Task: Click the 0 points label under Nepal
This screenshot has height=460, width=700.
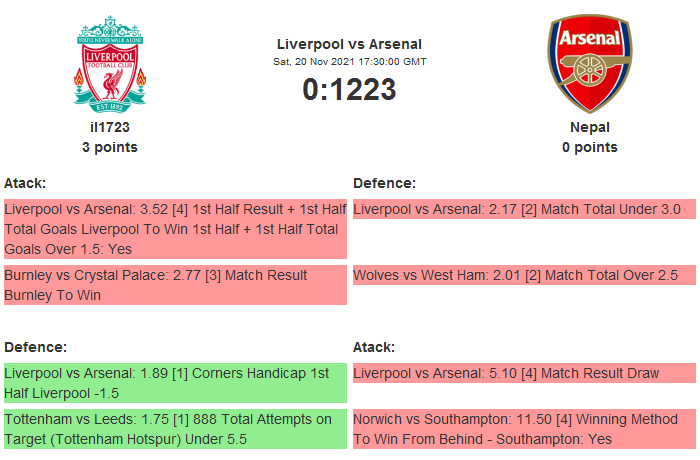Action: [589, 147]
